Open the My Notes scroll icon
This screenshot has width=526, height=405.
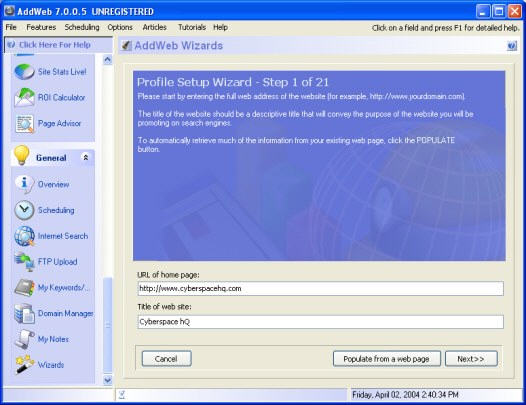coord(24,339)
